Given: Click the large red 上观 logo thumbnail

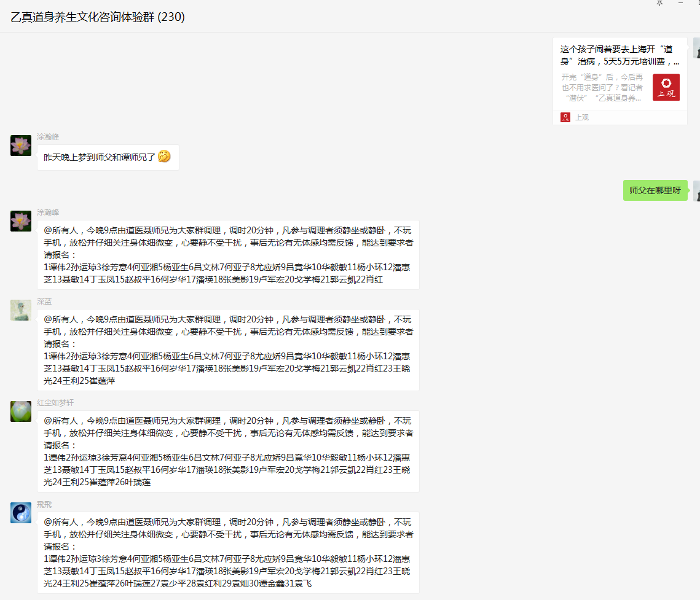Looking at the screenshot, I should (x=666, y=87).
